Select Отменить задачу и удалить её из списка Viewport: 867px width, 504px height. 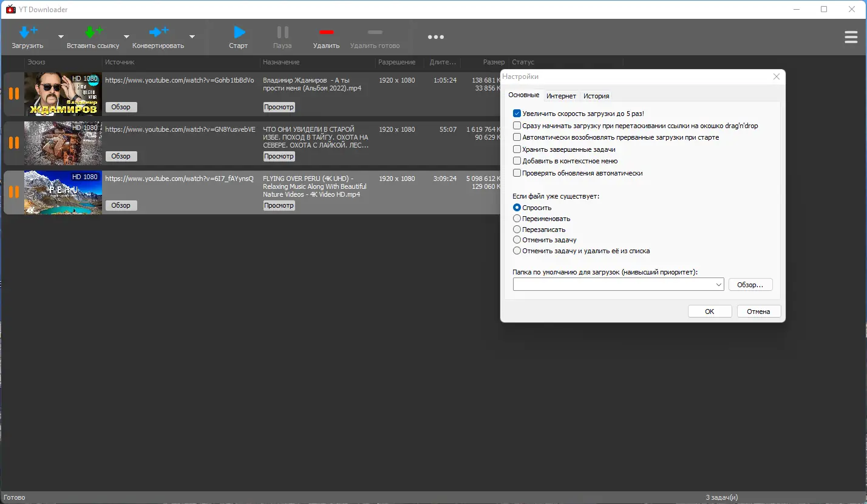(517, 251)
